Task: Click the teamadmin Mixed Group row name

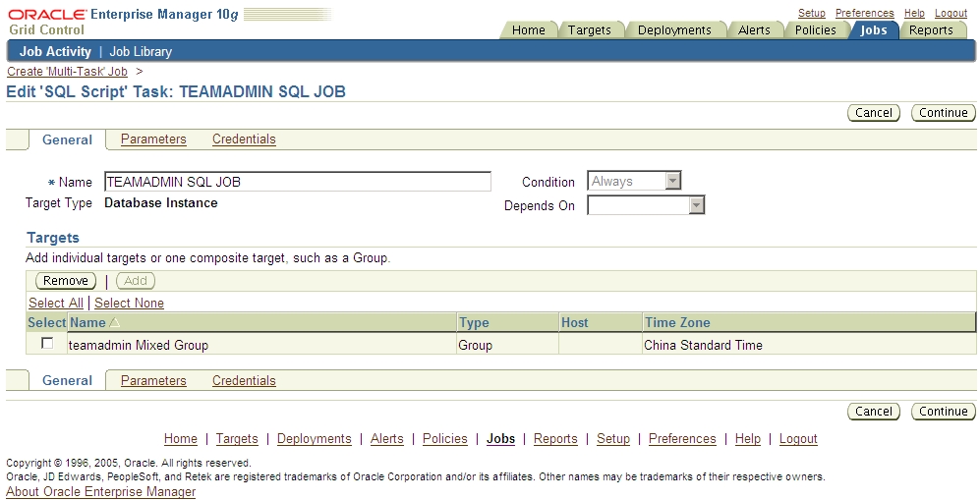Action: [x=139, y=345]
